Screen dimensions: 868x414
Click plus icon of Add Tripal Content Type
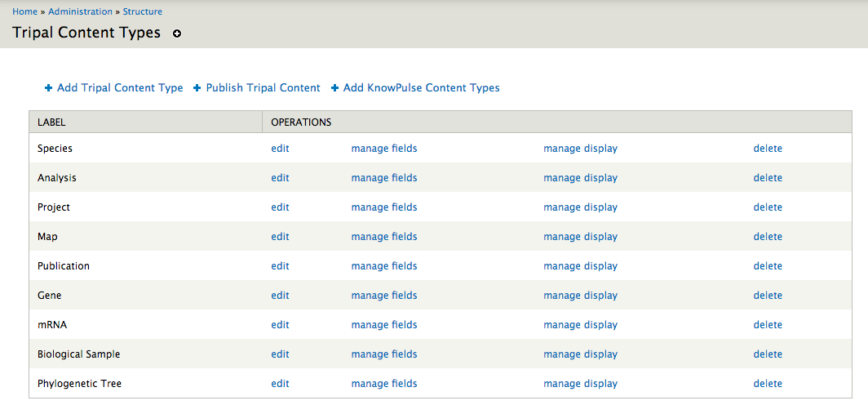[x=49, y=88]
